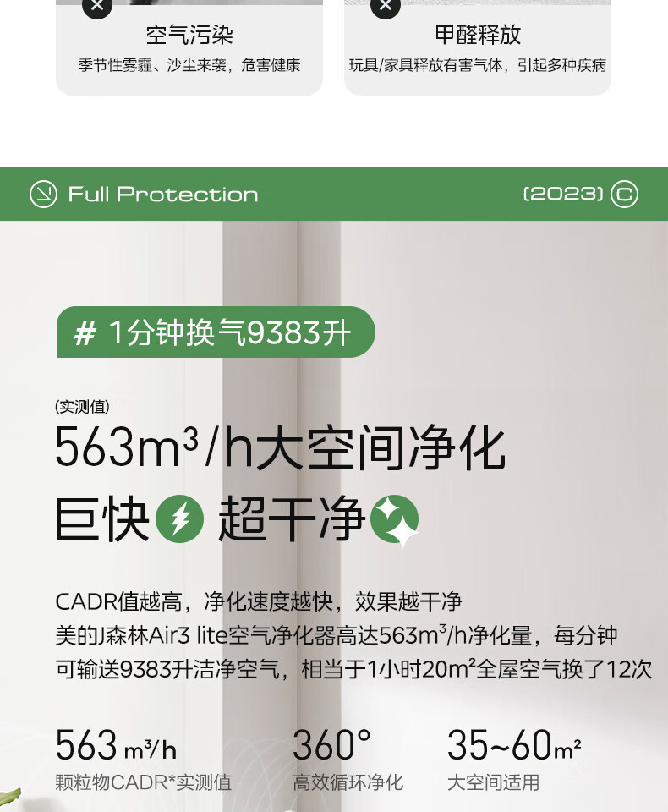Click the CADR值越高 description line
Screen dimensions: 668x812
tap(259, 601)
